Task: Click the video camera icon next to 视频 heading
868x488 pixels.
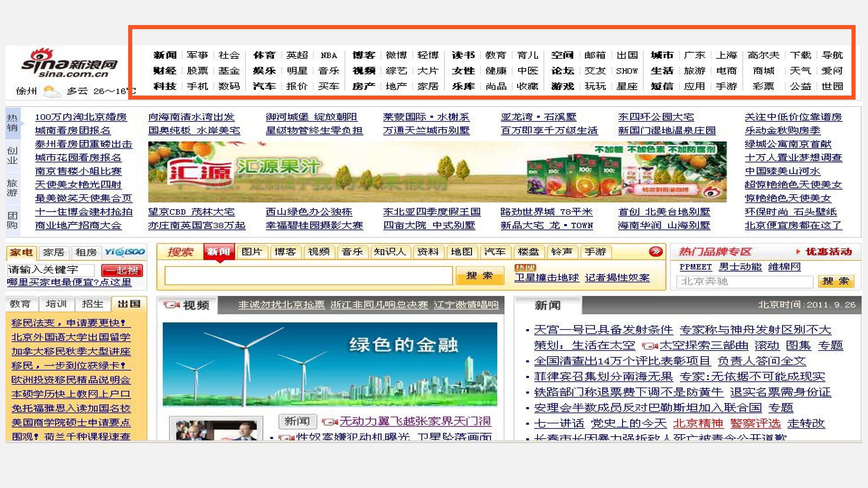Action: 172,305
